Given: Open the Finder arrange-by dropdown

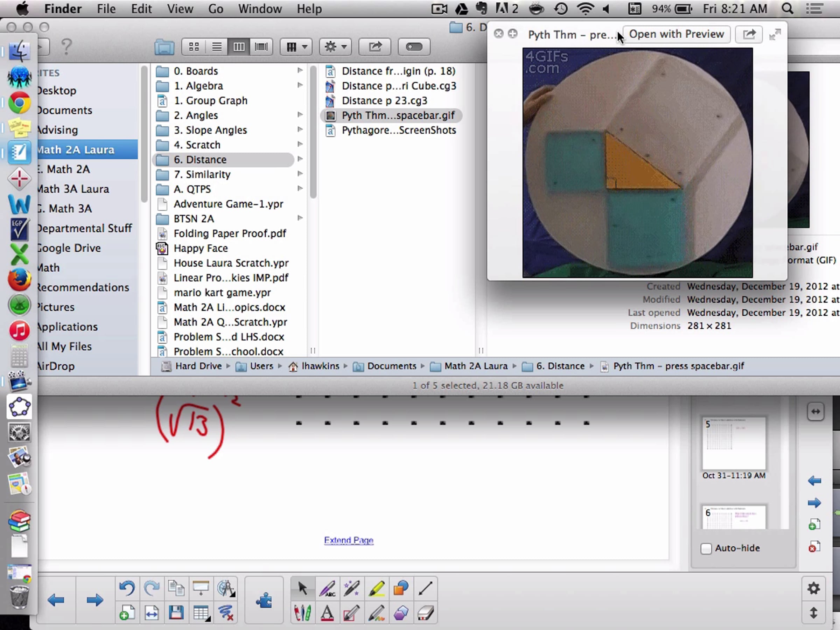Looking at the screenshot, I should click(x=296, y=47).
